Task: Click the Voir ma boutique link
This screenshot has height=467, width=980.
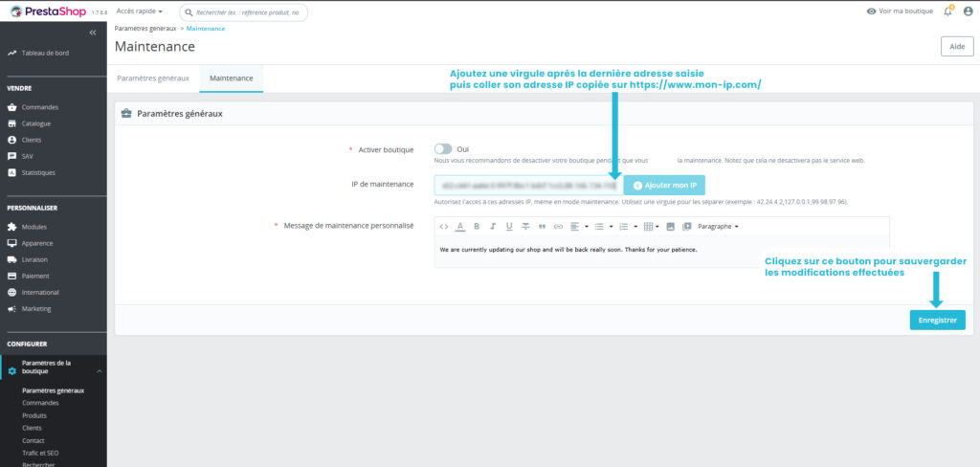Action: (905, 11)
